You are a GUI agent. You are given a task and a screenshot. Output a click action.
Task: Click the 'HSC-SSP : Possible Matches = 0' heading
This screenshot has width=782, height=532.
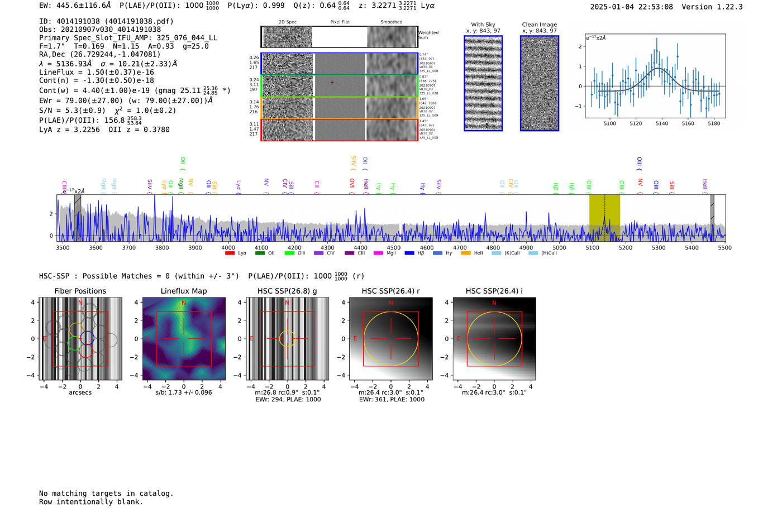(x=201, y=276)
